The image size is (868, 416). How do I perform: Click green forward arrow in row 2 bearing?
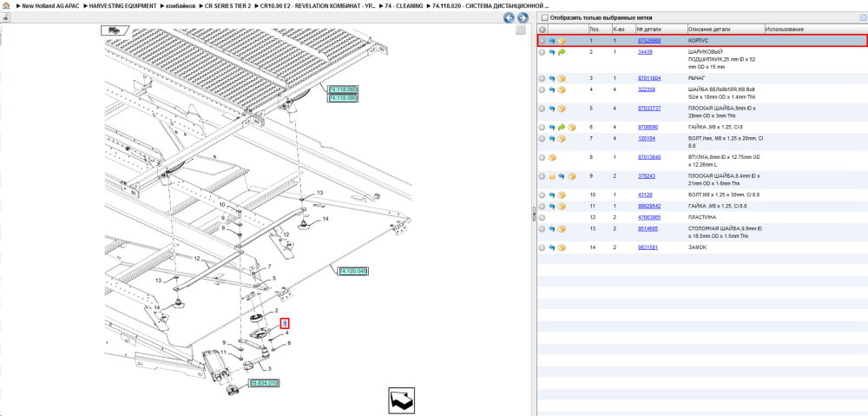pyautogui.click(x=562, y=52)
